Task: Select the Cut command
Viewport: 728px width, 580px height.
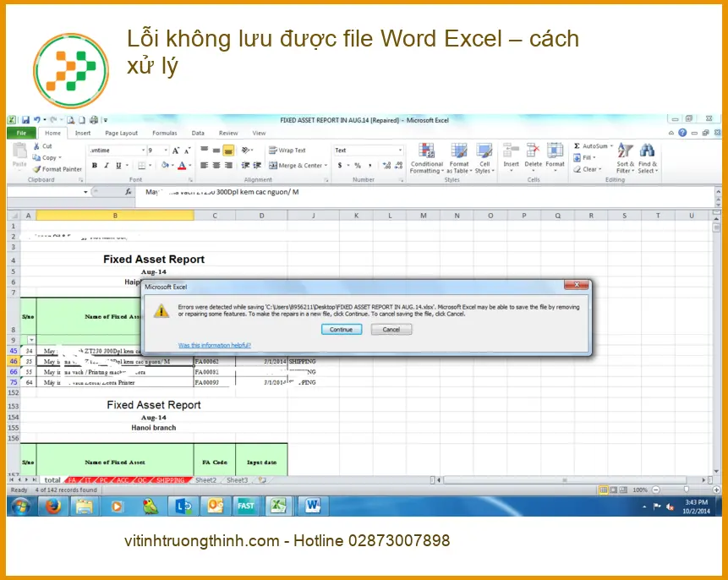Action: click(x=43, y=146)
